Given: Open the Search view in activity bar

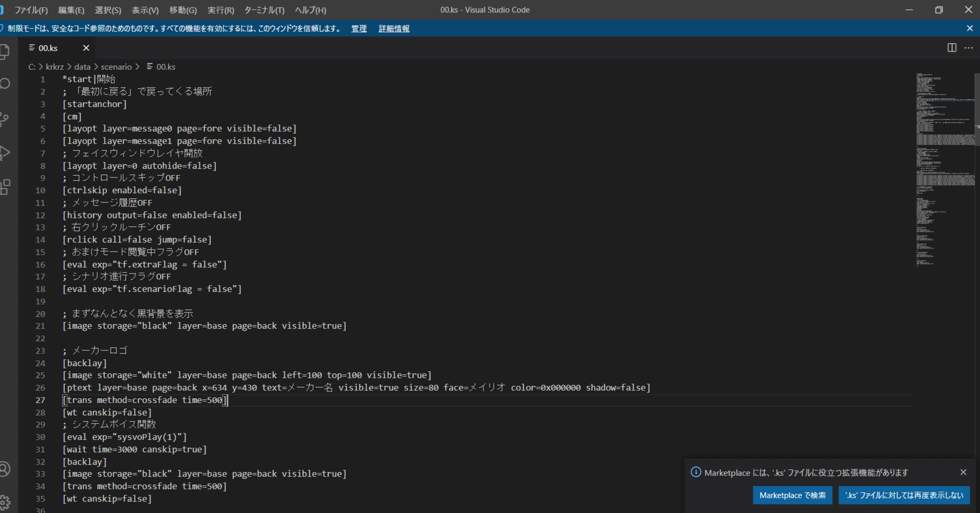Looking at the screenshot, I should point(4,84).
